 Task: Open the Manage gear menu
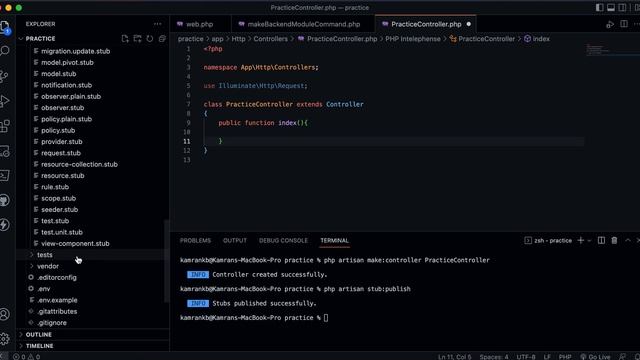pos(5,338)
